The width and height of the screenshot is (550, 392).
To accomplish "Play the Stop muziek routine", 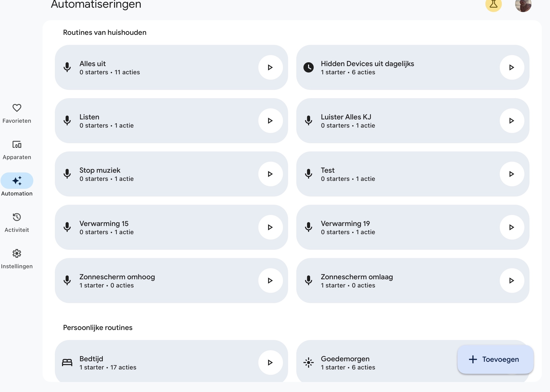I will 270,174.
